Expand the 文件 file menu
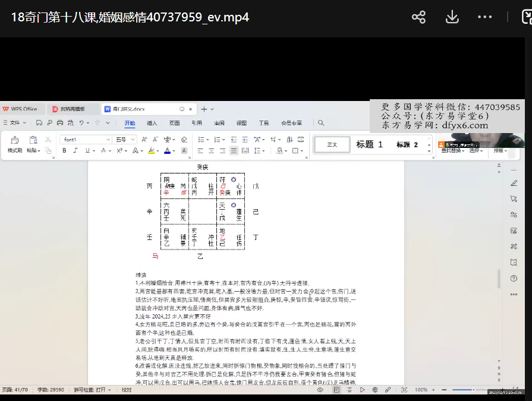Image resolution: width=532 pixels, height=401 pixels. [15, 123]
